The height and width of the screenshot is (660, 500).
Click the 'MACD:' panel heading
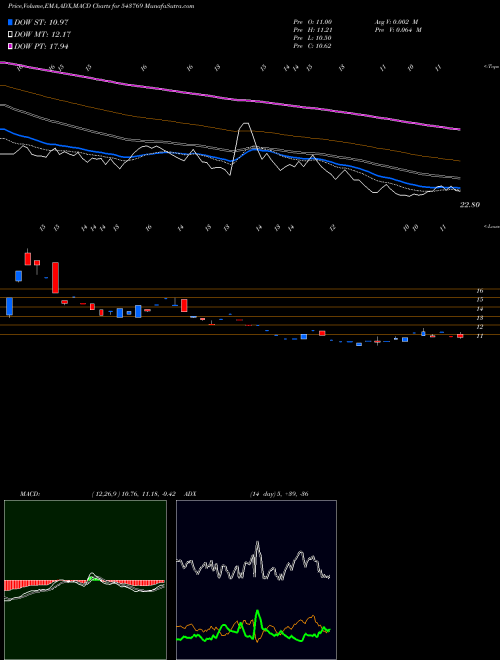[29, 494]
